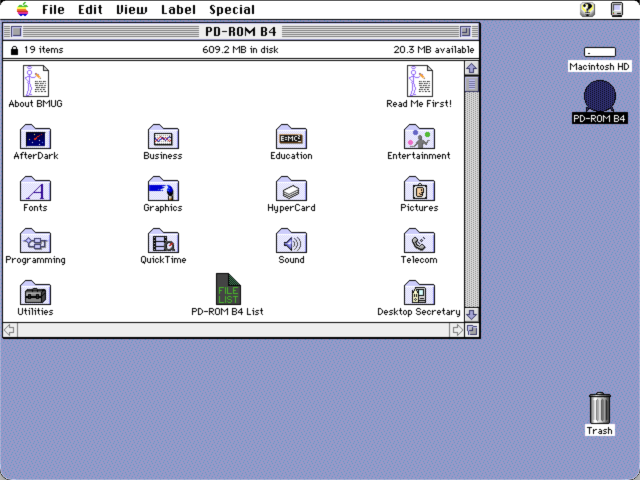Click the '19 items' status text
This screenshot has height=480, width=640.
point(43,50)
